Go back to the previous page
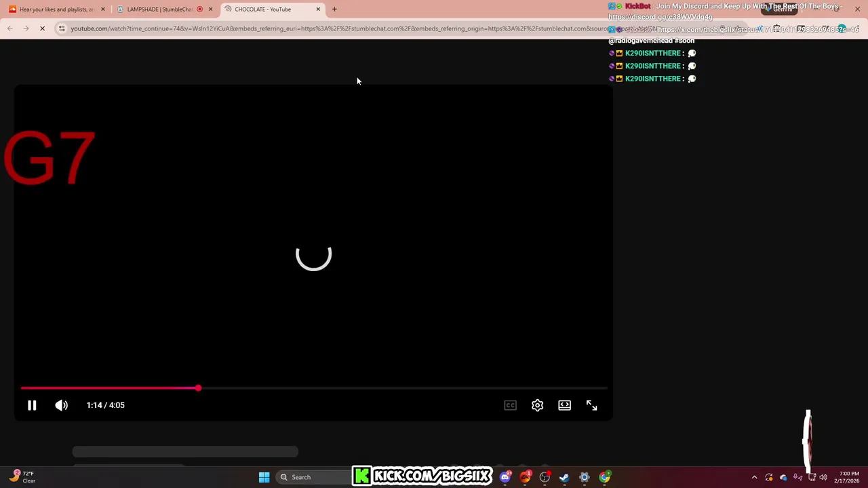The image size is (868, 488). coord(10,28)
